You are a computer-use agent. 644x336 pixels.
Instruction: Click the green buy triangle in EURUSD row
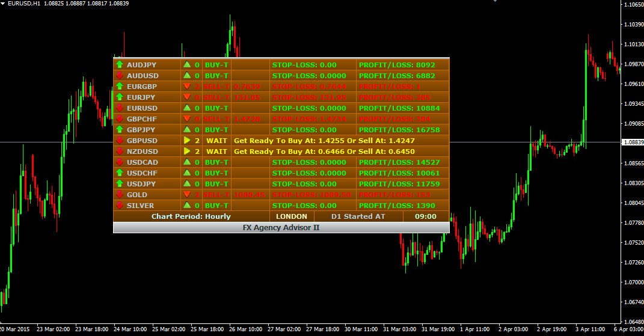(x=187, y=108)
